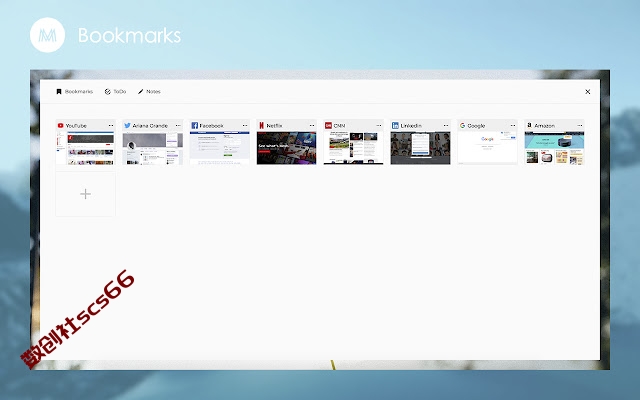Image resolution: width=640 pixels, height=400 pixels.
Task: Add a new bookmark with plus tile
Action: [85, 194]
